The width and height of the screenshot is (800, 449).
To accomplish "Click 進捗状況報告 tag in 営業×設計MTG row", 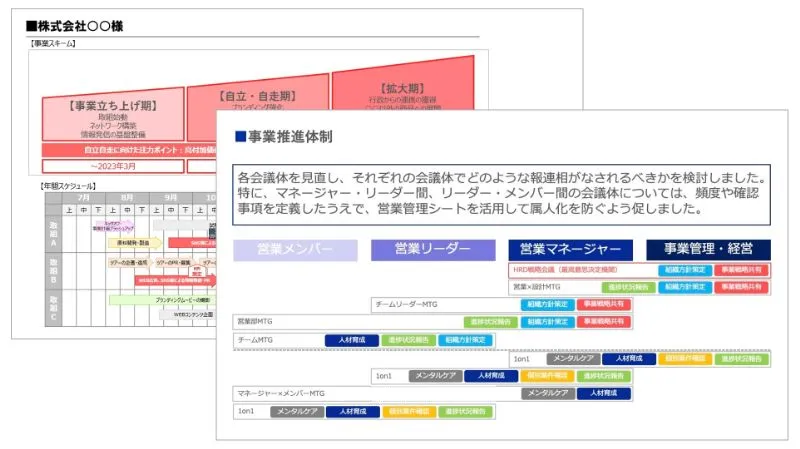I will point(629,287).
